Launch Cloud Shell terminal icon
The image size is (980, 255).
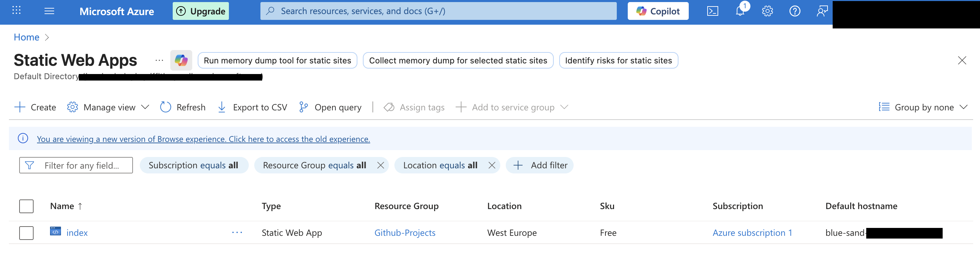point(712,11)
